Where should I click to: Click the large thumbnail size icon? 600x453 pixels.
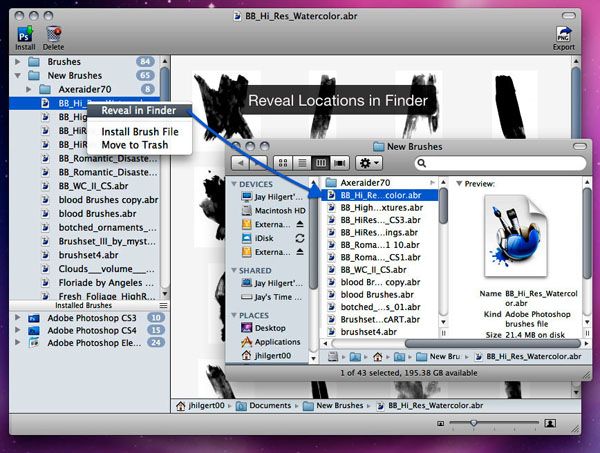[x=550, y=423]
